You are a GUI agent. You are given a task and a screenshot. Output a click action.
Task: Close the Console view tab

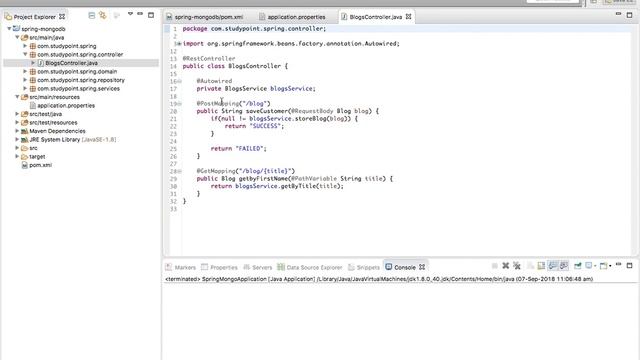pos(422,267)
